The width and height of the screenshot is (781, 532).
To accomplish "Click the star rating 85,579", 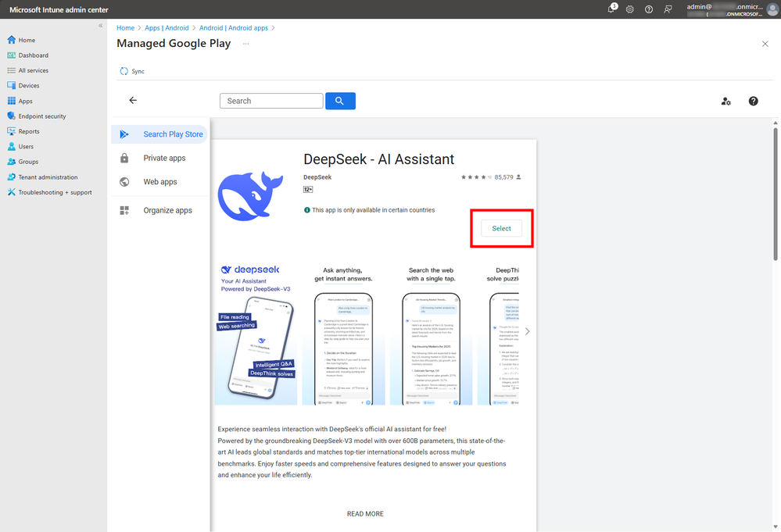I will pos(491,177).
